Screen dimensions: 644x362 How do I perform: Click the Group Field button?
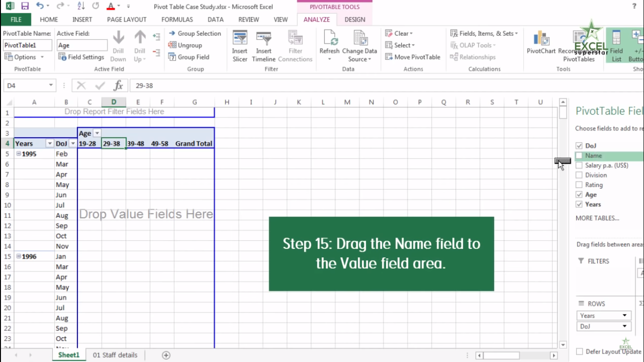(x=189, y=57)
